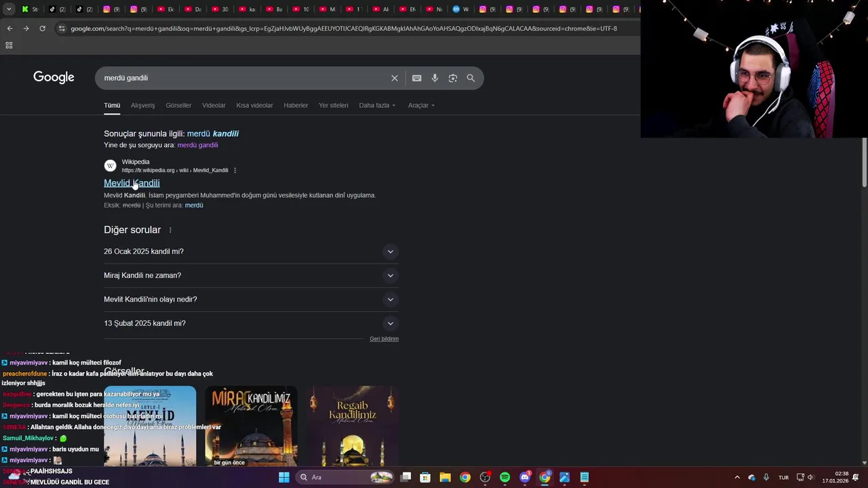Launch Microsoft Store from the taskbar
The image size is (868, 488).
tap(425, 477)
